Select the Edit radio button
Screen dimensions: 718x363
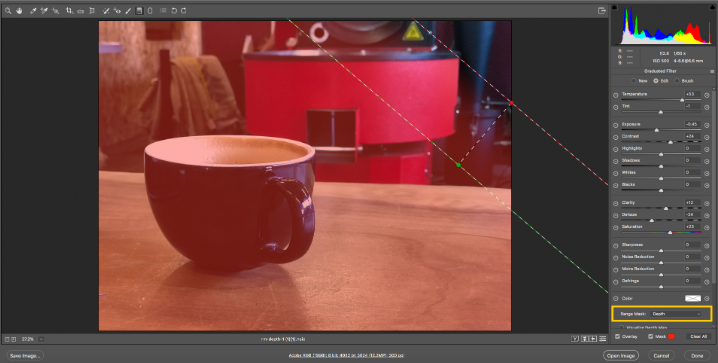[656, 81]
